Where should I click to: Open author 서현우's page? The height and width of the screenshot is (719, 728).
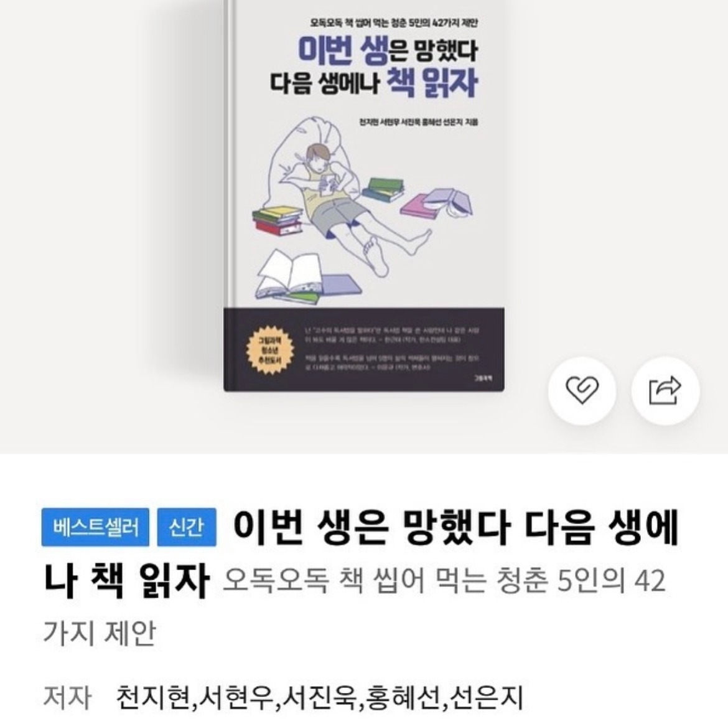[x=235, y=697]
